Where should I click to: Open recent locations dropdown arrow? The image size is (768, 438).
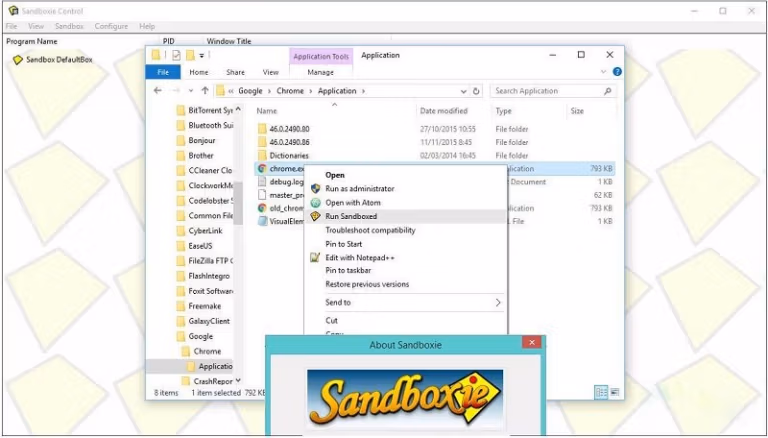[191, 91]
